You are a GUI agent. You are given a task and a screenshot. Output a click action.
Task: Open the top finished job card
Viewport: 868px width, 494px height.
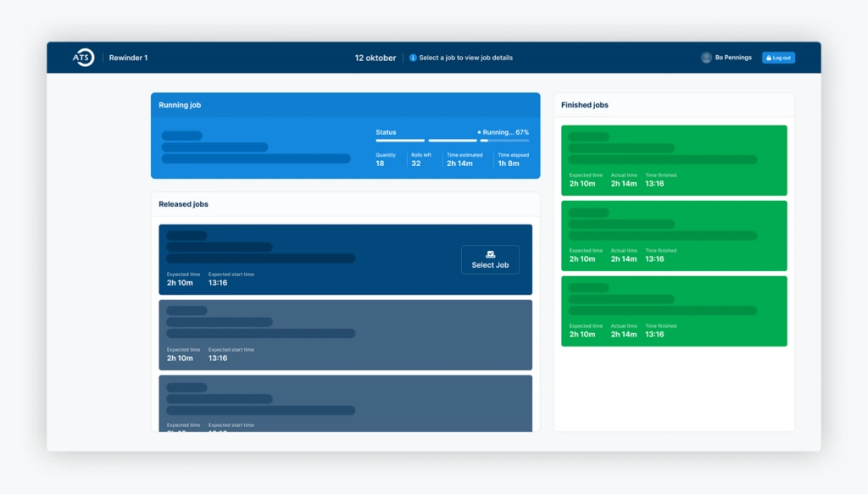pyautogui.click(x=674, y=160)
